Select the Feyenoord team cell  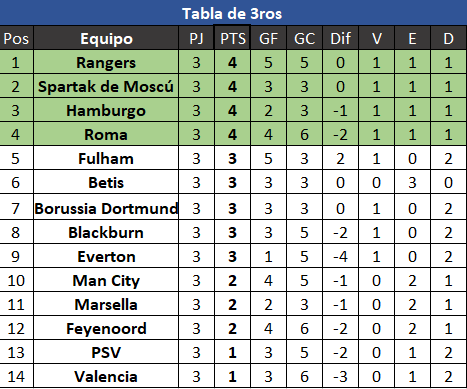click(x=106, y=328)
